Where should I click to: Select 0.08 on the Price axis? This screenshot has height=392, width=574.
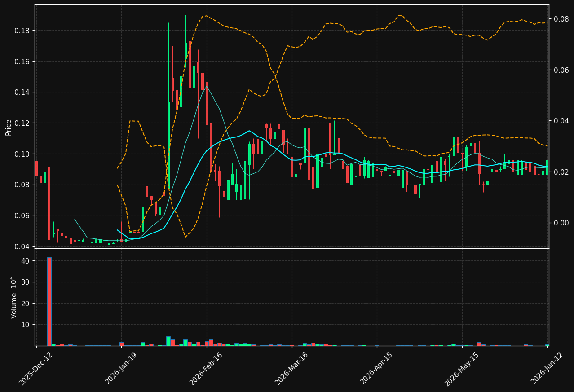coord(22,185)
